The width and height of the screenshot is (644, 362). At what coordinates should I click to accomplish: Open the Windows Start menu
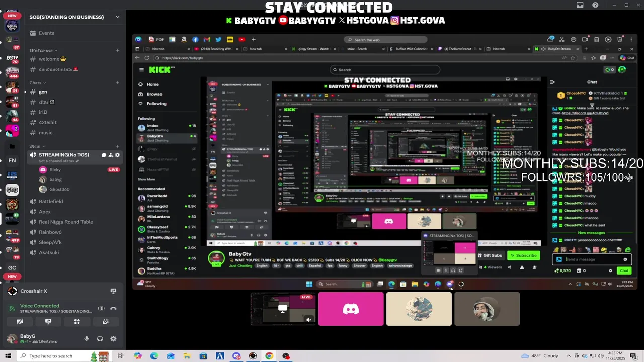[x=8, y=356]
